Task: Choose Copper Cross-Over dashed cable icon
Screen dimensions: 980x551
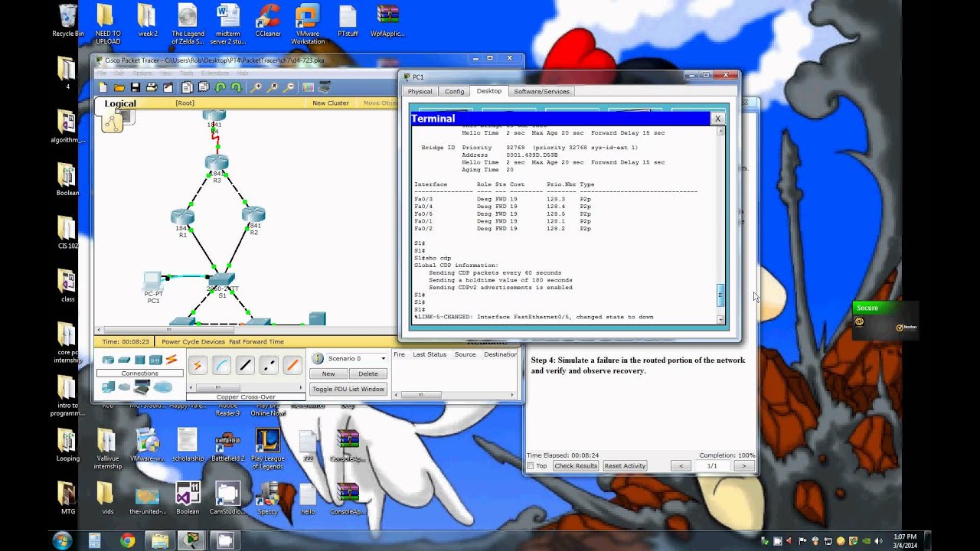Action: (x=269, y=366)
